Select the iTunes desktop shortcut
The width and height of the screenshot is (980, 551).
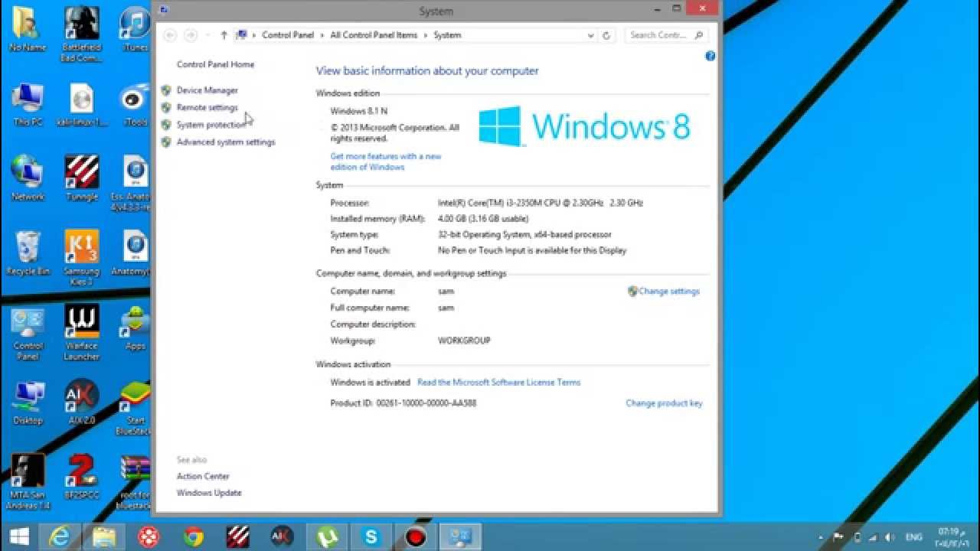click(136, 29)
